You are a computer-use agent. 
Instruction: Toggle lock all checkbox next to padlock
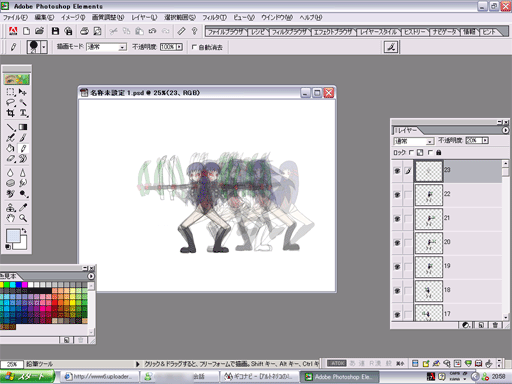click(430, 152)
